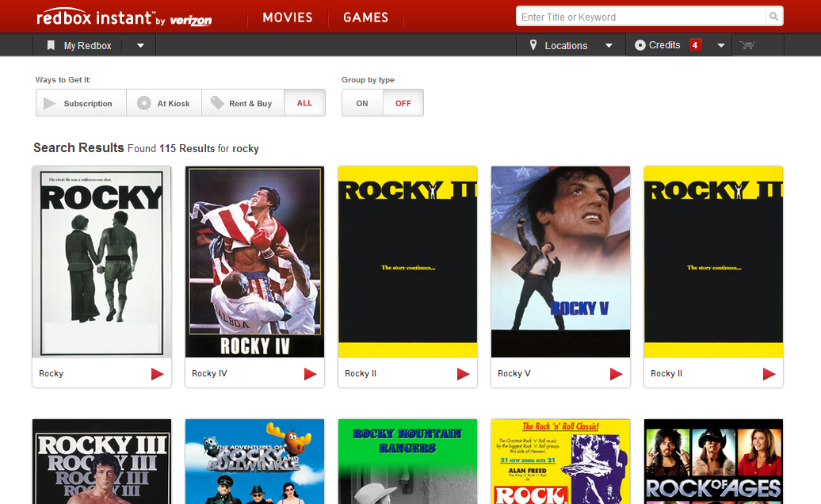This screenshot has width=821, height=504.
Task: Click the search magnifier icon
Action: tap(773, 17)
